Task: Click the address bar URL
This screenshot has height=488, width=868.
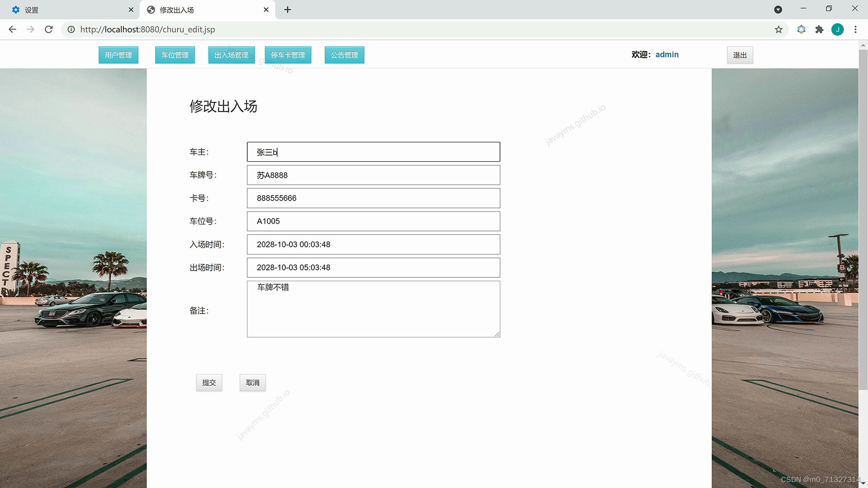Action: pos(147,29)
